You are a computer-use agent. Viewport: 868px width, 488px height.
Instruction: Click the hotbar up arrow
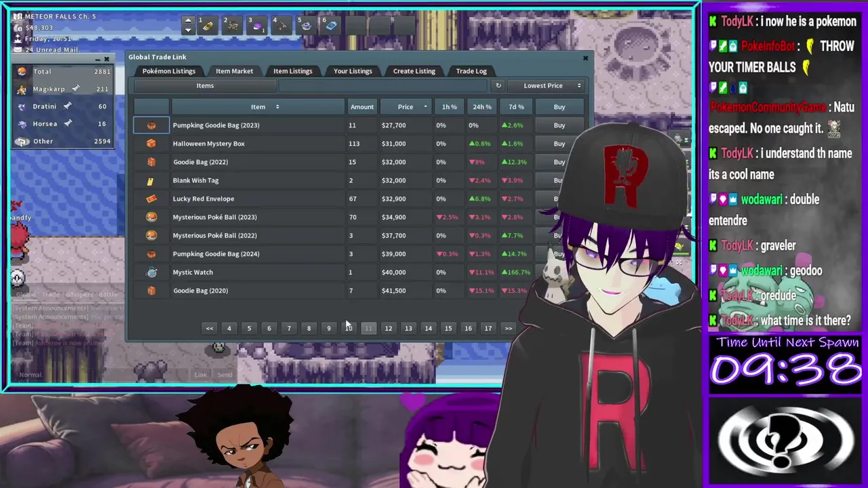[x=189, y=21]
